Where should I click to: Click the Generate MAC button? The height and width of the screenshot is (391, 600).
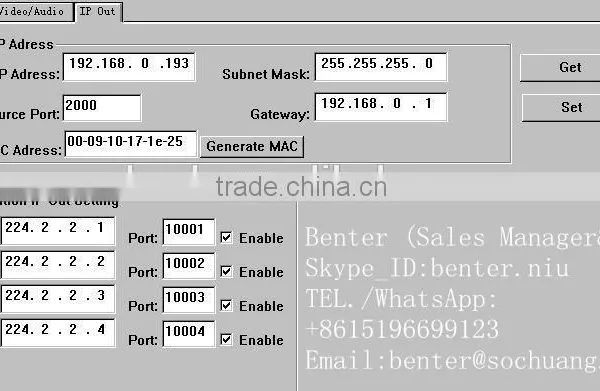pyautogui.click(x=252, y=147)
